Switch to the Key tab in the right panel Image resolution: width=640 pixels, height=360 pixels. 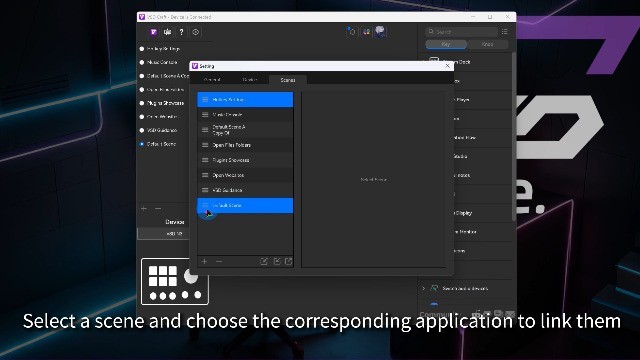click(446, 44)
